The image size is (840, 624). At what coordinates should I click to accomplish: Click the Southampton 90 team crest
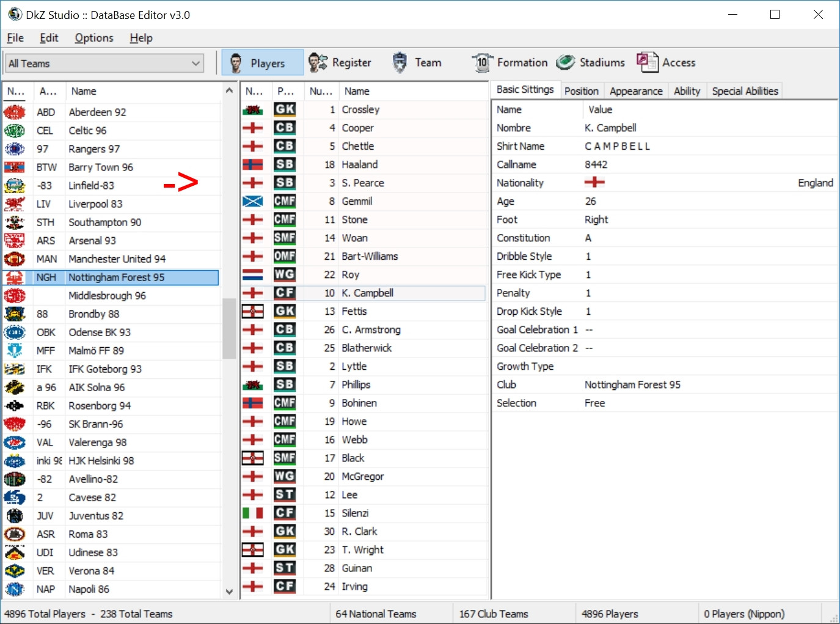coord(15,222)
